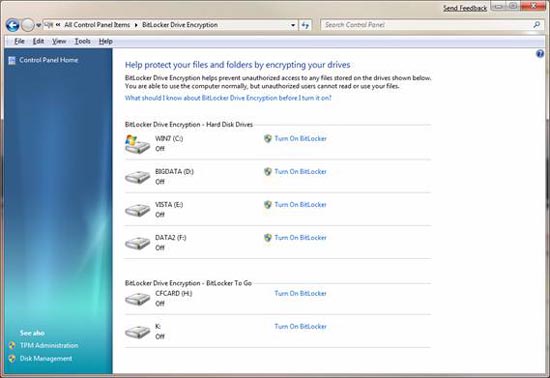Screen dimensions: 550x378
Task: Click shield icon on DATA2 row
Action: pyautogui.click(x=268, y=237)
